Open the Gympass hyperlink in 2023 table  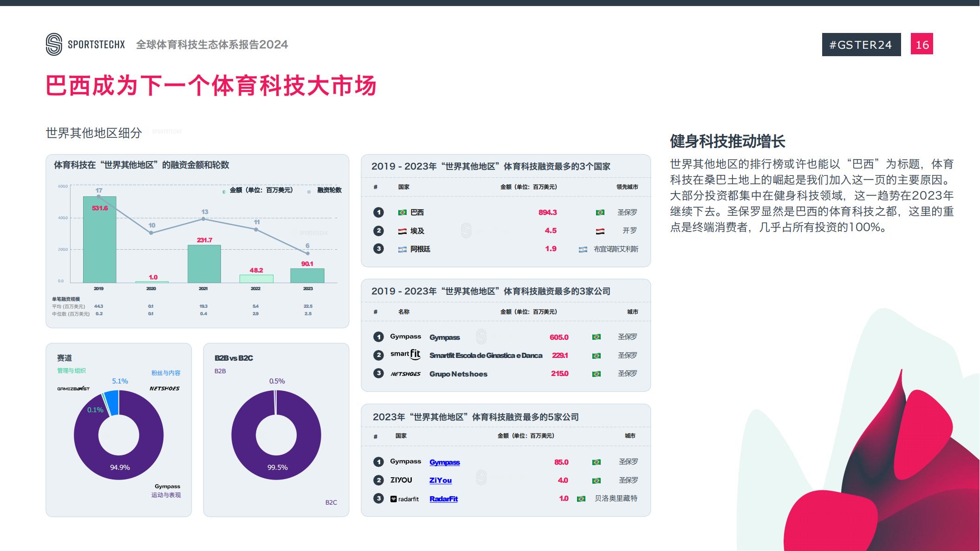(445, 462)
